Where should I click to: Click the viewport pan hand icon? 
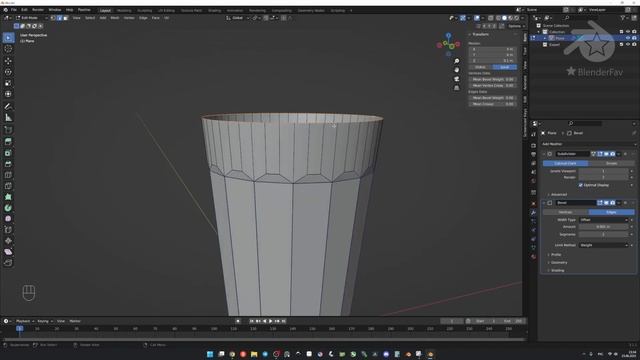(x=457, y=70)
